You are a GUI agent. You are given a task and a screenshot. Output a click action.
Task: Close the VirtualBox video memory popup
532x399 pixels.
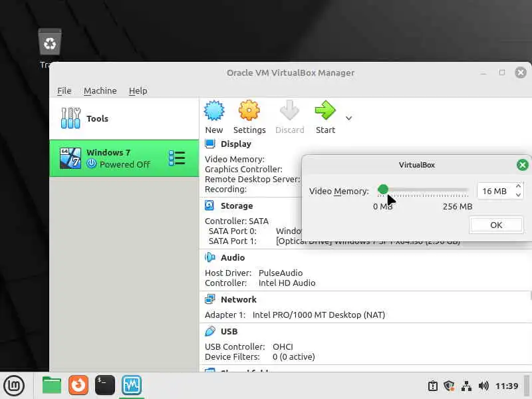pyautogui.click(x=522, y=165)
